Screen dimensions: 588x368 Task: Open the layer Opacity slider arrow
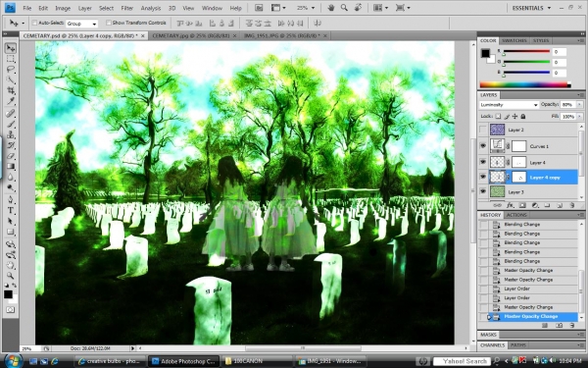[x=580, y=105]
